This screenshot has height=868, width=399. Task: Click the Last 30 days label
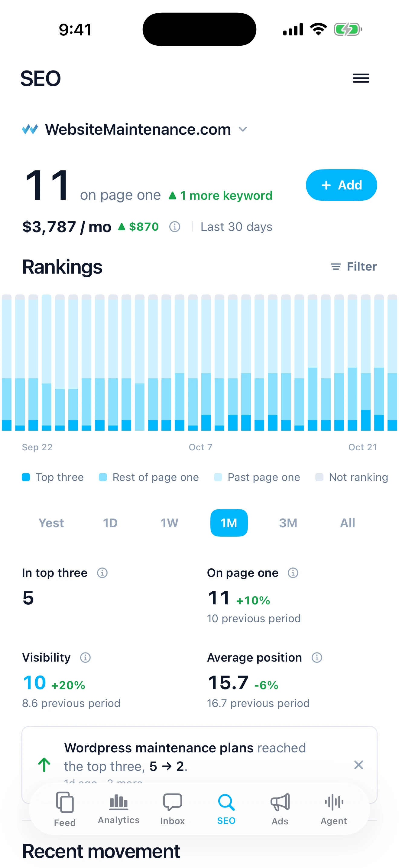[236, 227]
